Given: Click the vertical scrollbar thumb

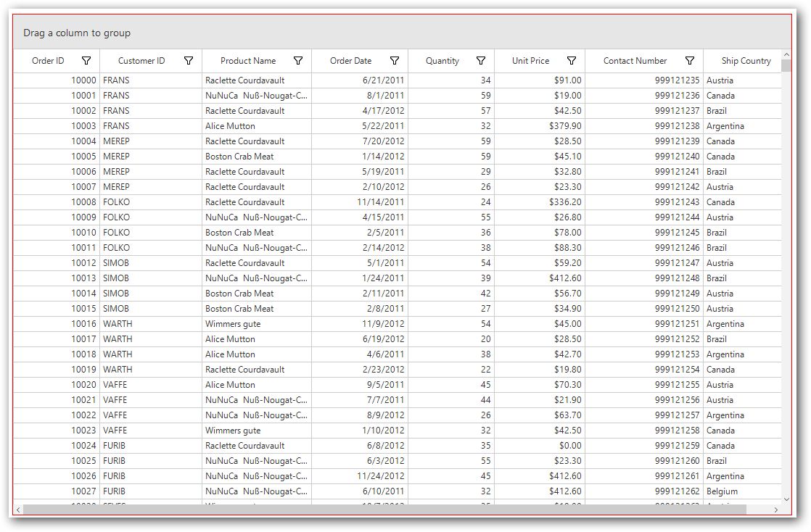Looking at the screenshot, I should 786,66.
